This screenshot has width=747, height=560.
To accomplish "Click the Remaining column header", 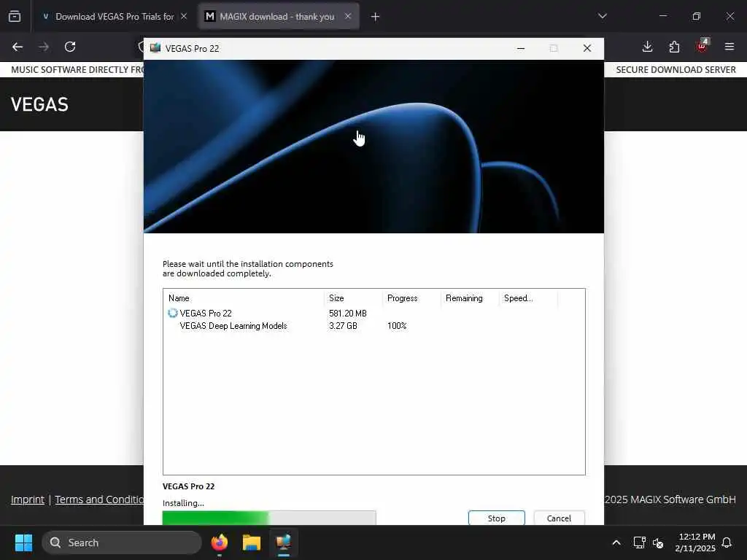I will point(470,298).
